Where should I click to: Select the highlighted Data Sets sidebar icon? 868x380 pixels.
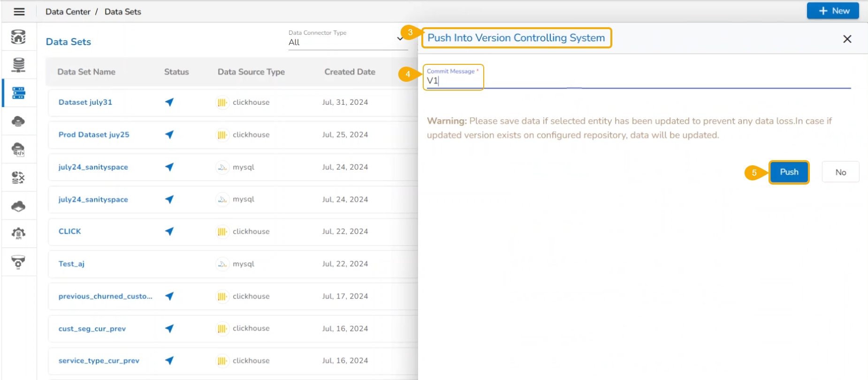(x=19, y=93)
